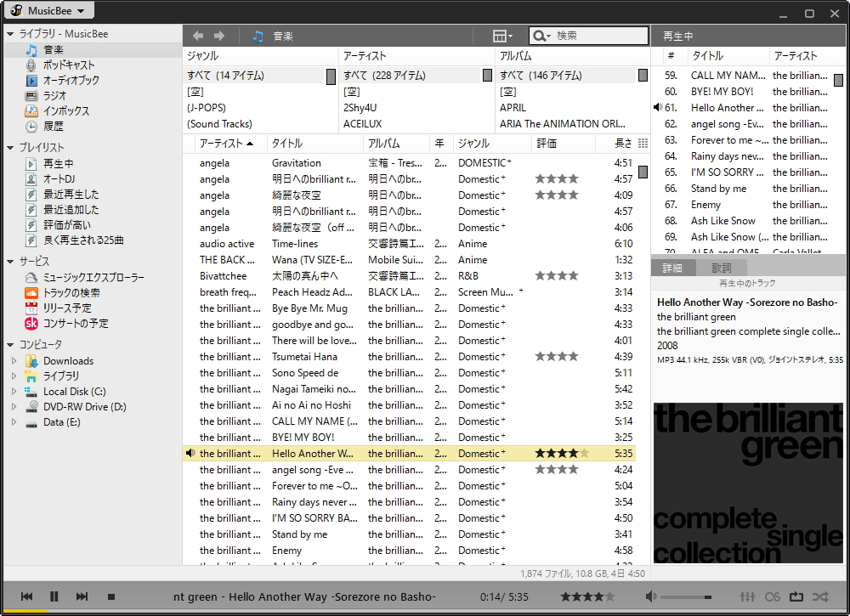This screenshot has height=616, width=850.
Task: Select the 音楽 library icon in sidebar
Action: point(31,50)
